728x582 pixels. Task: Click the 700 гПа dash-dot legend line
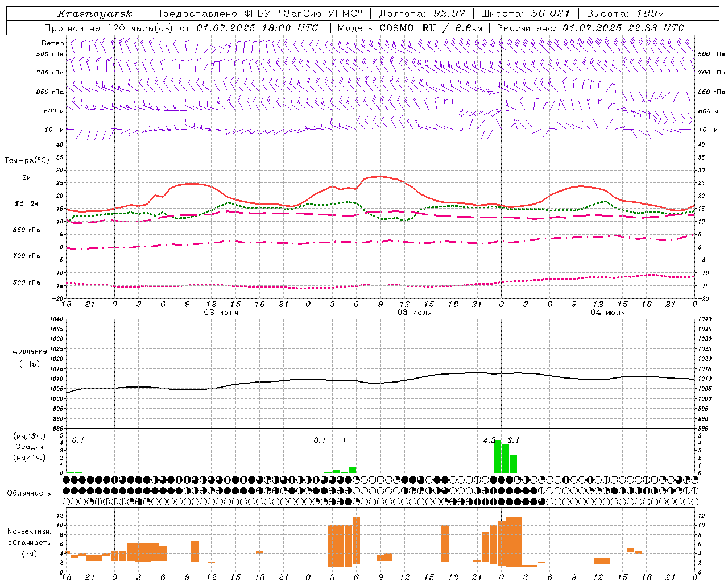click(x=26, y=263)
